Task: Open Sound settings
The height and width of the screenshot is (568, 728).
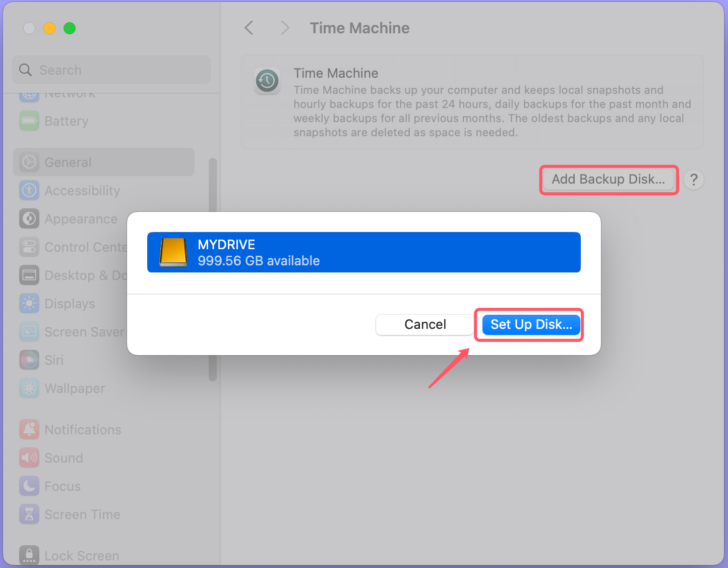Action: (64, 458)
